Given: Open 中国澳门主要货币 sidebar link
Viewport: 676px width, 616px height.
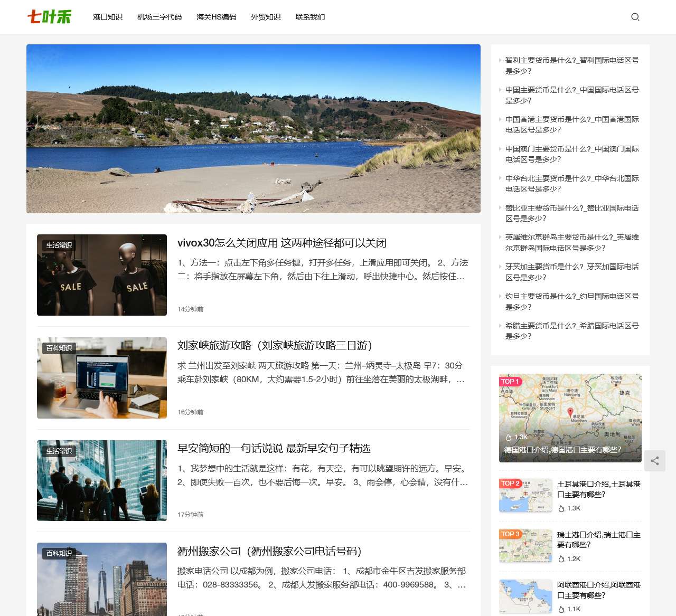Looking at the screenshot, I should coord(572,154).
